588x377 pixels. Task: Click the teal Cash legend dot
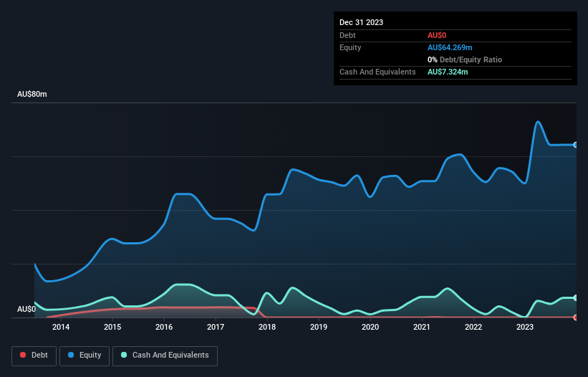(x=124, y=355)
